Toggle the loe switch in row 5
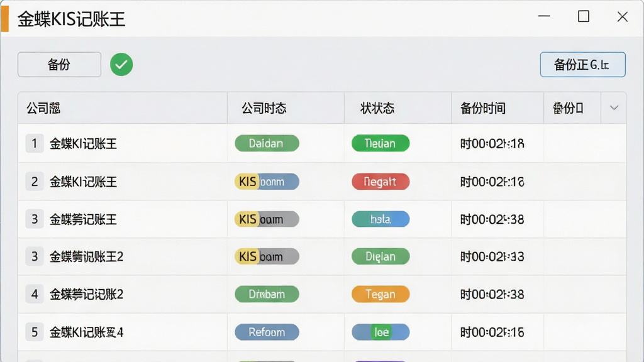The image size is (644, 362). 380,332
